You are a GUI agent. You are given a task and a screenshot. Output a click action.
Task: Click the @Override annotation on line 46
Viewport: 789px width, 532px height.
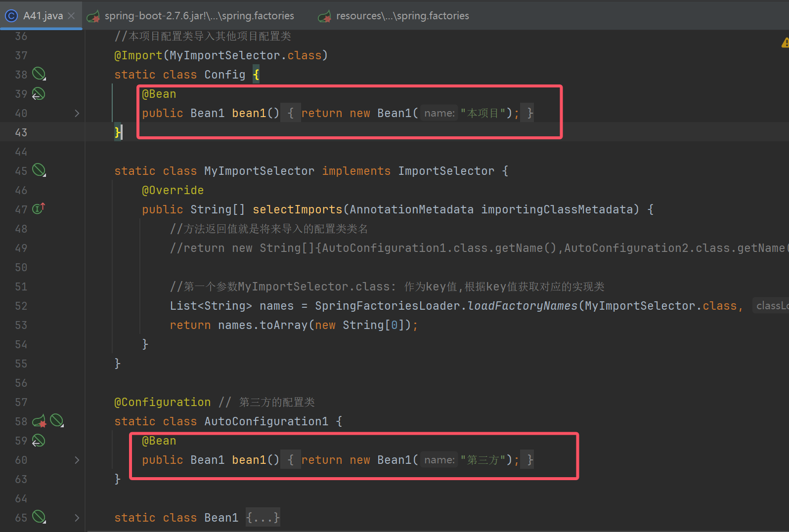coord(173,190)
